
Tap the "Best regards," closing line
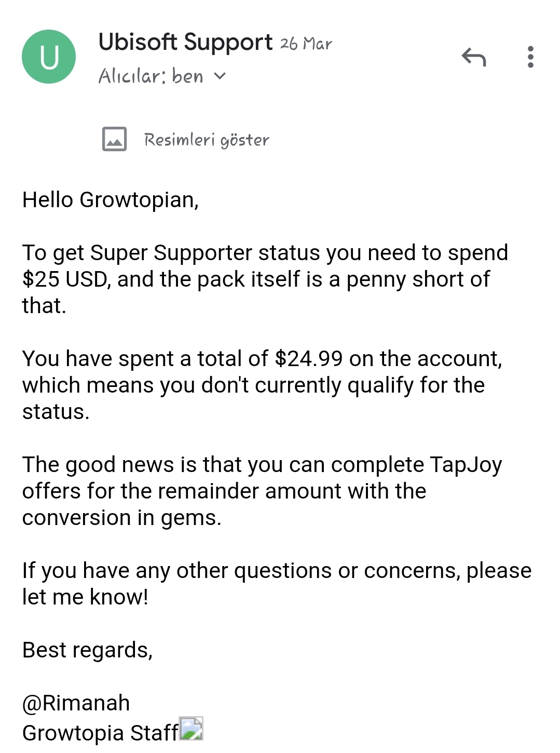(x=87, y=650)
